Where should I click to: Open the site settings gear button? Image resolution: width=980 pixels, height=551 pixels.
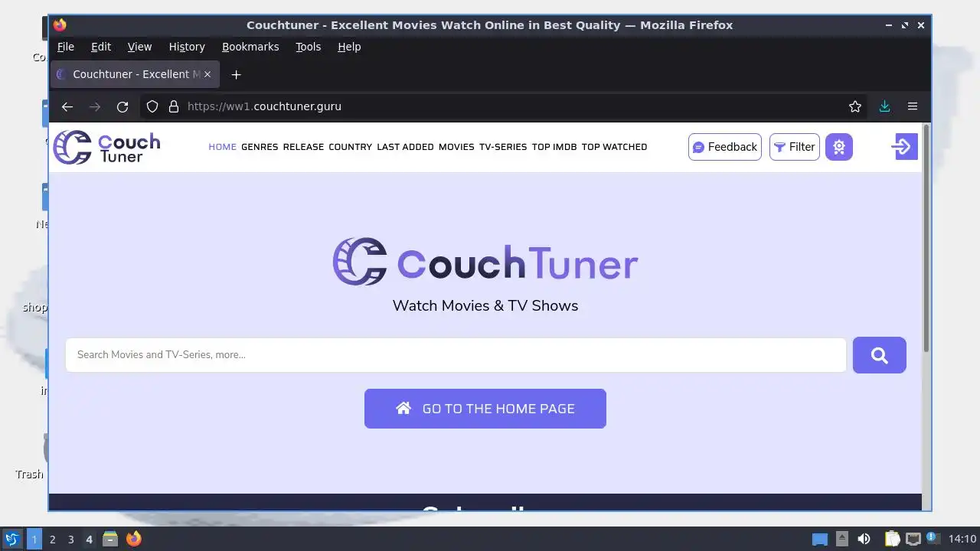(839, 147)
